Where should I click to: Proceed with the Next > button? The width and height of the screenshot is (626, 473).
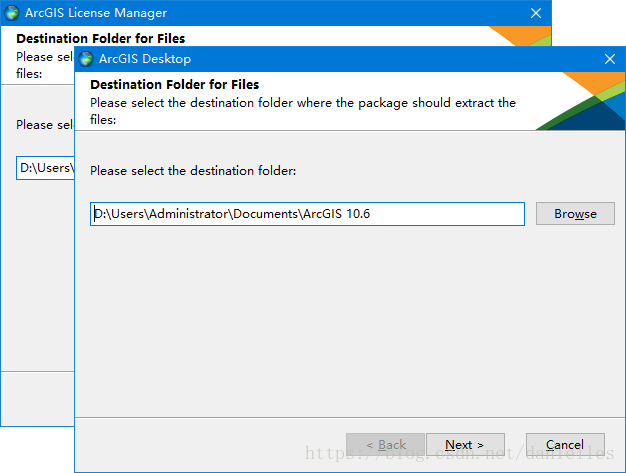[465, 445]
